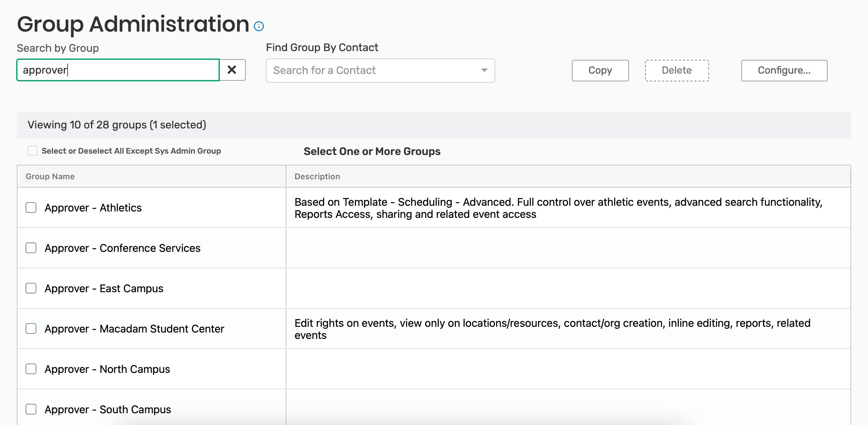Open the Configure... button
The height and width of the screenshot is (425, 868).
click(x=784, y=70)
